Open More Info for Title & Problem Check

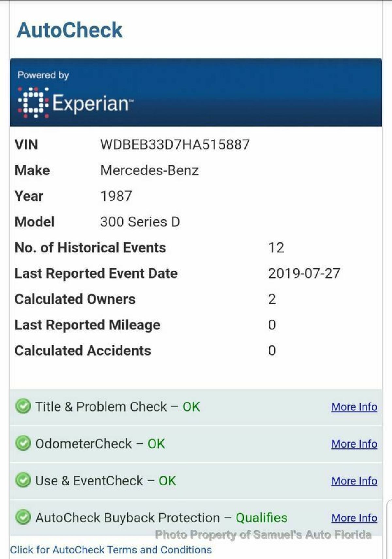(x=354, y=407)
